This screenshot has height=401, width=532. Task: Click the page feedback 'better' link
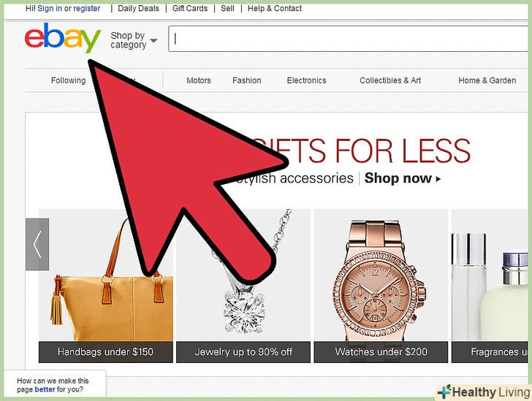(45, 389)
